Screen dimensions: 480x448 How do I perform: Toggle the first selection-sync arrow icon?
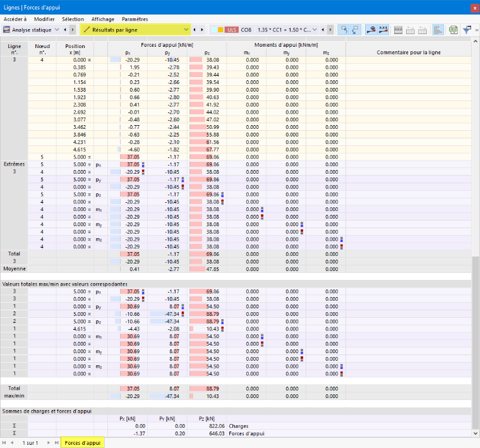pyautogui.click(x=344, y=30)
